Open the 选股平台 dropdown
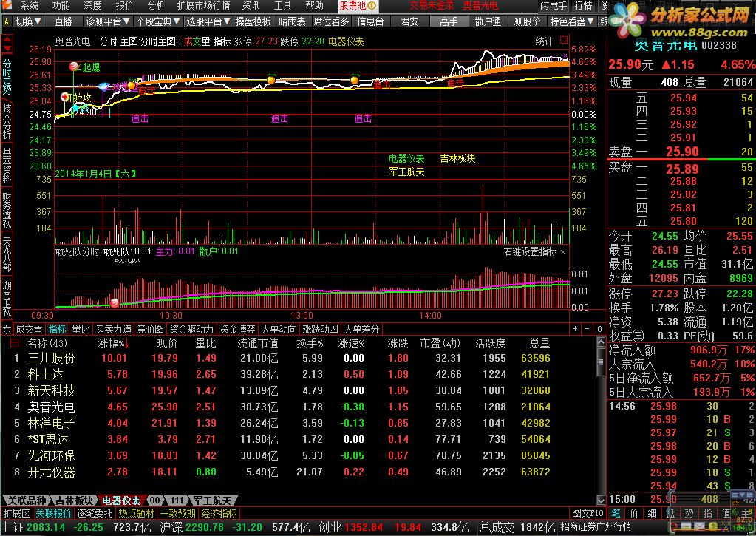 pyautogui.click(x=208, y=21)
